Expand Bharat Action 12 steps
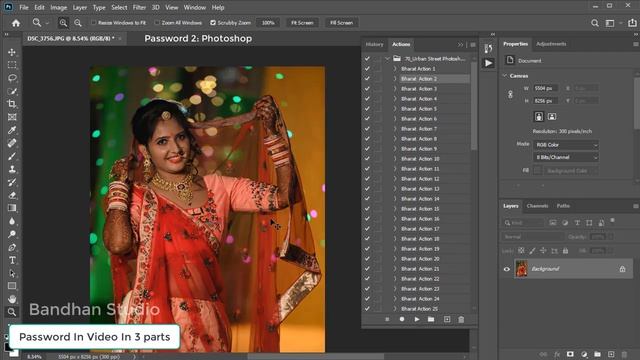This screenshot has width=640, height=360. click(395, 179)
